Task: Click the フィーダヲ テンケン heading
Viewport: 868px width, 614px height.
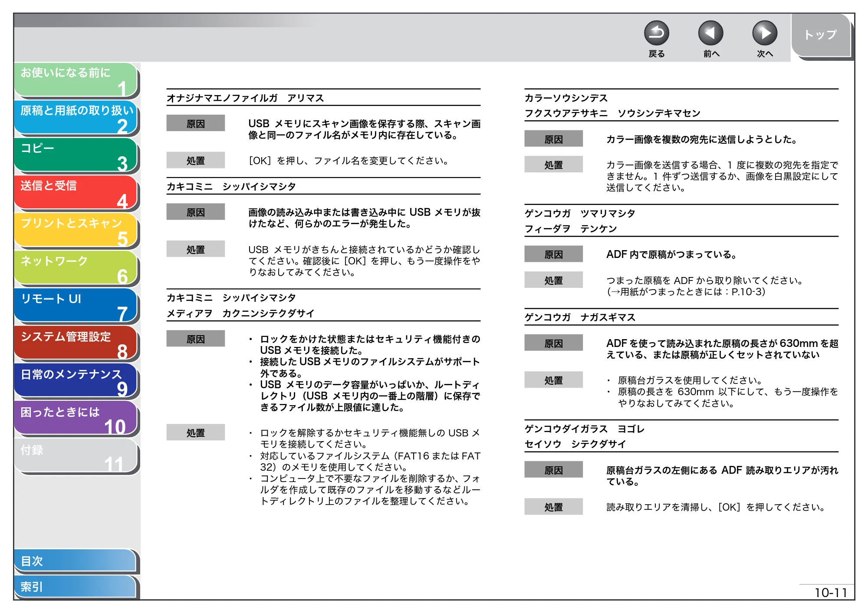Action: point(571,229)
